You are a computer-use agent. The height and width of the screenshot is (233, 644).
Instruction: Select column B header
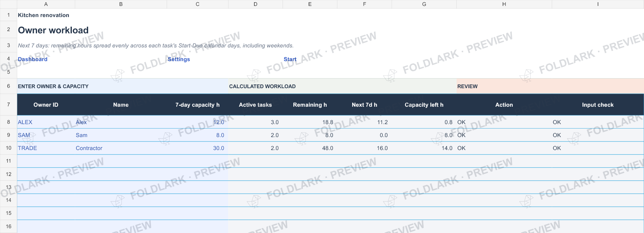click(121, 4)
